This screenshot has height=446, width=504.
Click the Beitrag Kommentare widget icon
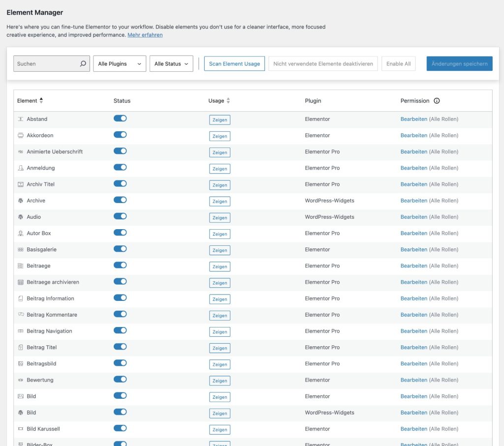(x=21, y=315)
